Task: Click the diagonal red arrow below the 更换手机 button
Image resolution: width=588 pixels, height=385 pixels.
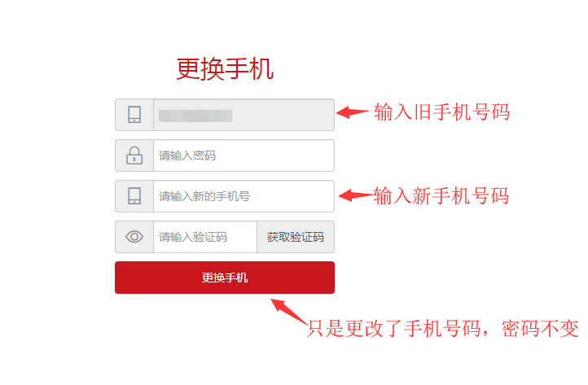Action: [289, 312]
